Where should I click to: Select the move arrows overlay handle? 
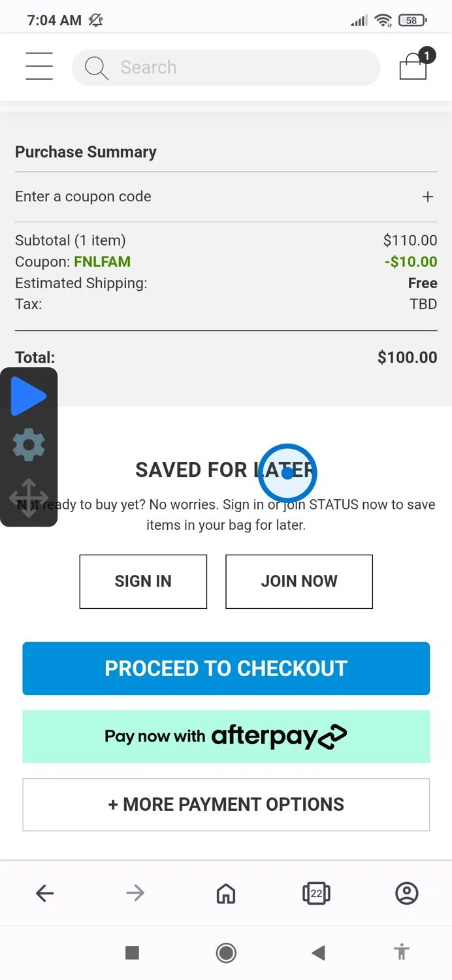[x=29, y=498]
